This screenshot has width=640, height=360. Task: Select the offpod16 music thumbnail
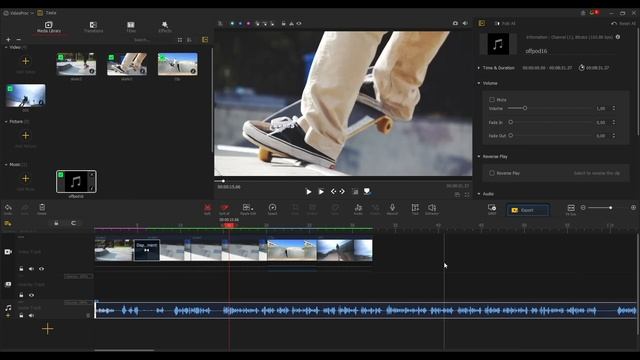click(x=76, y=181)
